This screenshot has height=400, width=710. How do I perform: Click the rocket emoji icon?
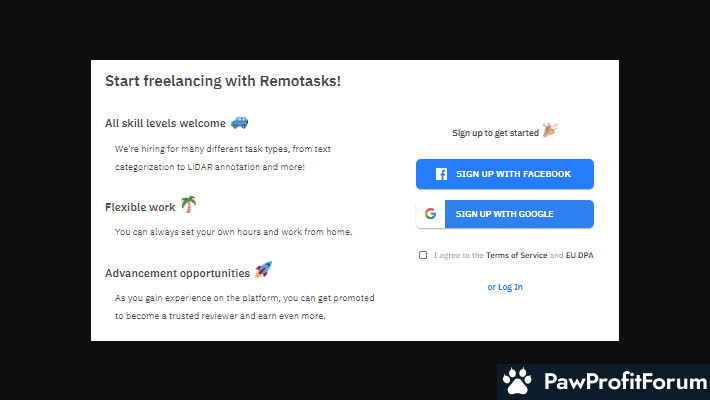click(x=263, y=270)
